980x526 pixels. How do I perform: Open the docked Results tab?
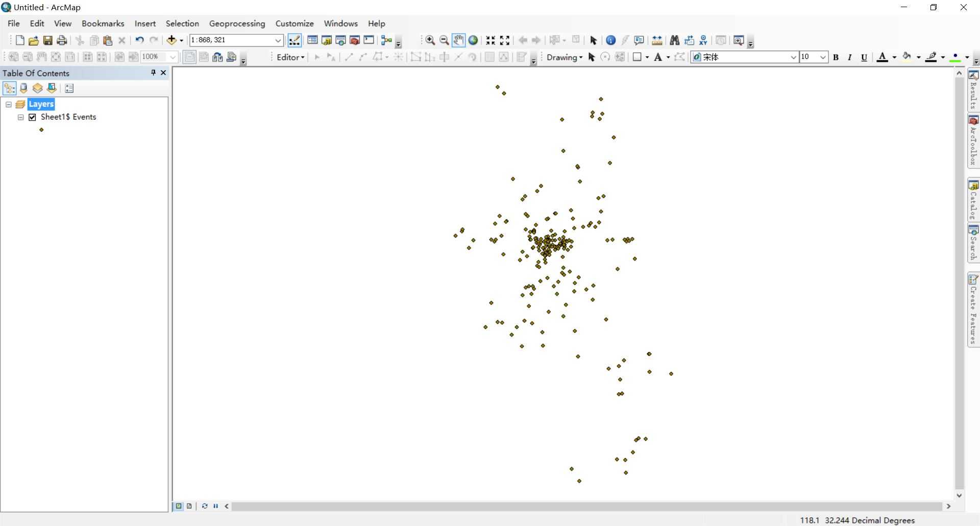point(973,90)
